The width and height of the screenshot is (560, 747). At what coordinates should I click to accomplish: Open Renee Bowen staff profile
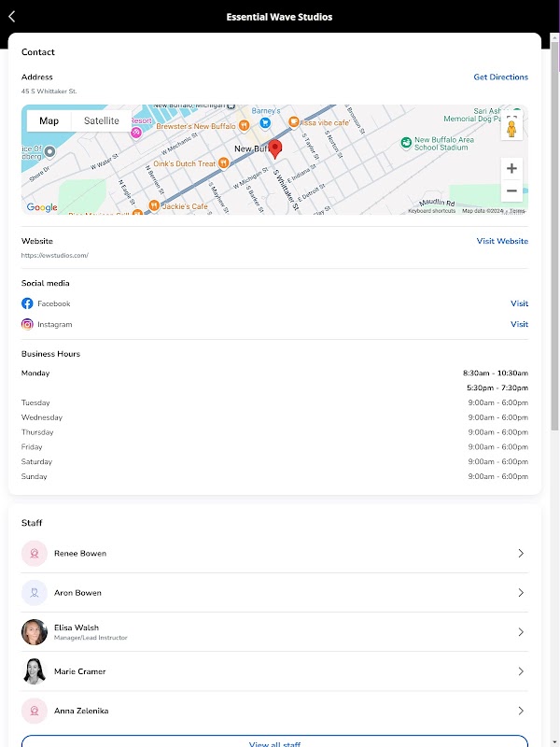click(x=274, y=553)
